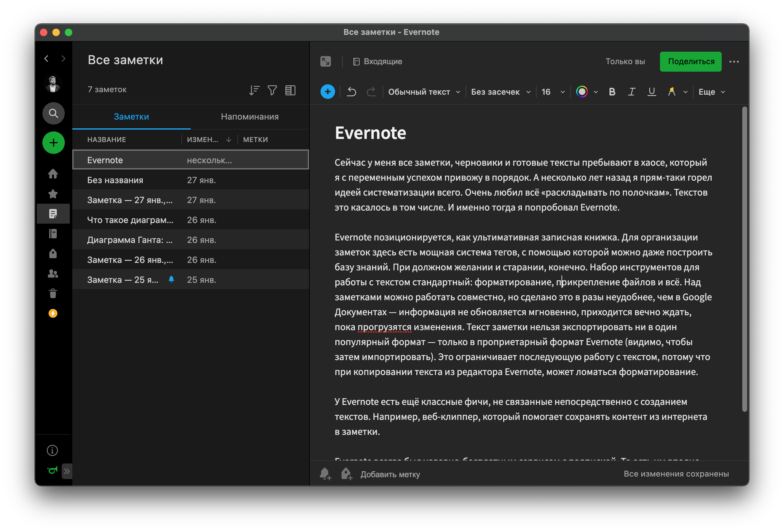The width and height of the screenshot is (784, 532).
Task: Click the Только вы sharing status
Action: pyautogui.click(x=625, y=61)
